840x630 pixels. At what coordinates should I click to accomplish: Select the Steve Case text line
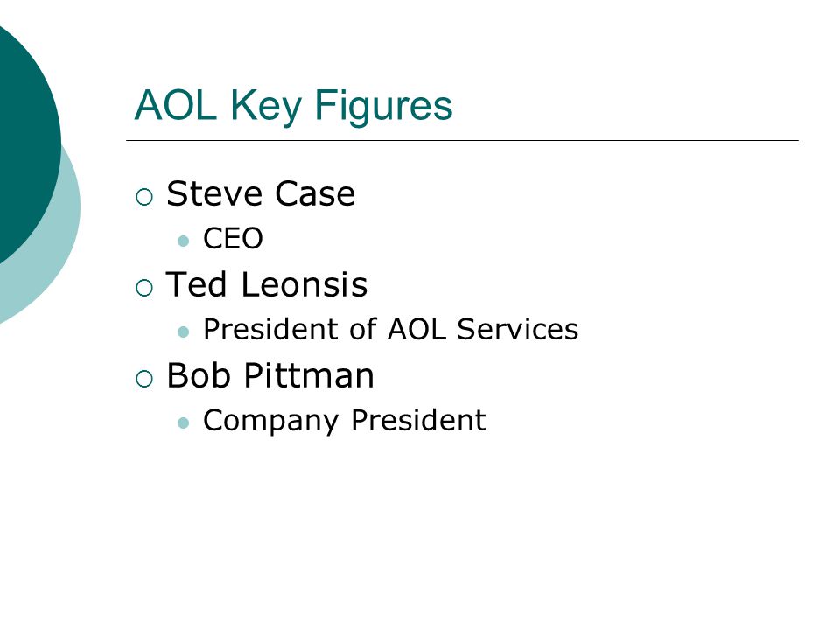261,193
